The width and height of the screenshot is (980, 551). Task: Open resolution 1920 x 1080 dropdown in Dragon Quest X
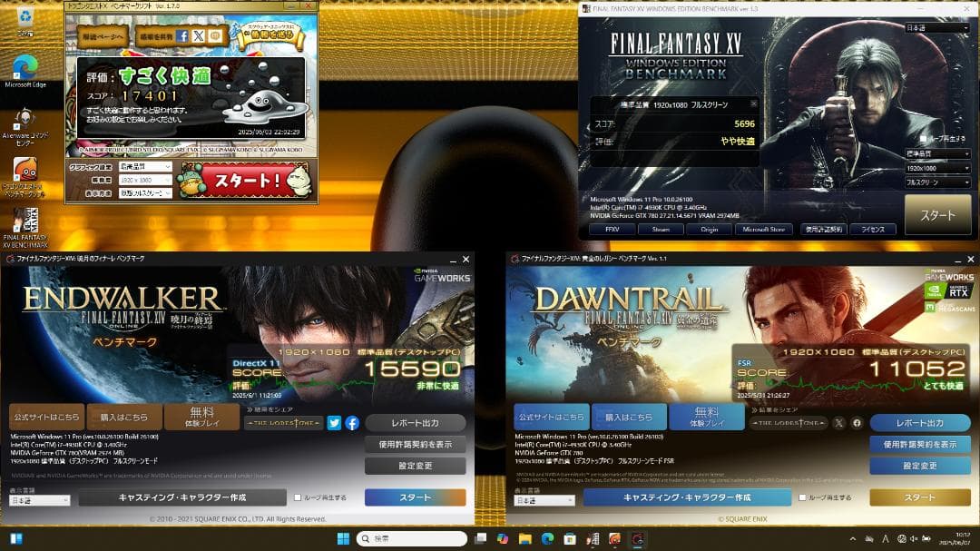point(145,180)
